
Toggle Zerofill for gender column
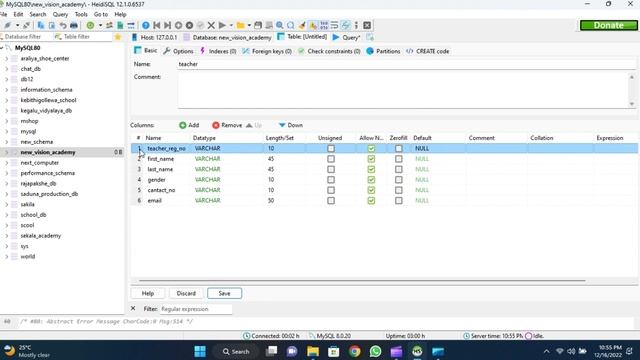(x=398, y=180)
